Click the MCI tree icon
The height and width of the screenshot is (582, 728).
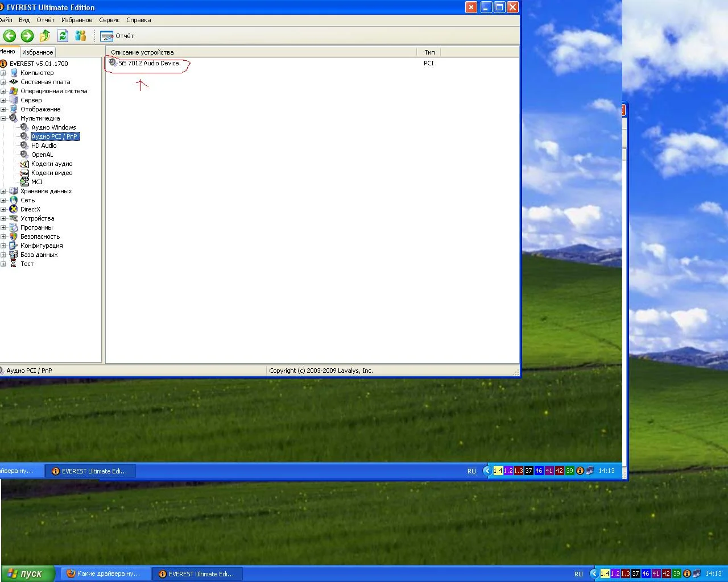[x=24, y=182]
